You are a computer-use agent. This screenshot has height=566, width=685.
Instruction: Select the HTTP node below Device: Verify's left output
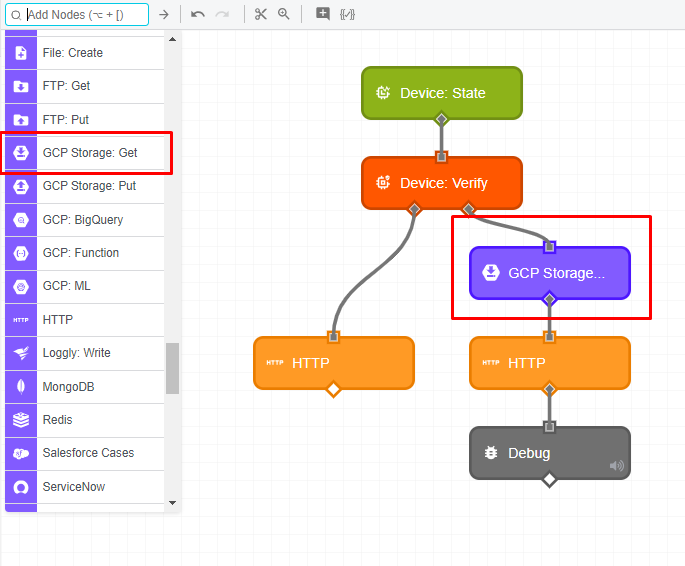334,363
